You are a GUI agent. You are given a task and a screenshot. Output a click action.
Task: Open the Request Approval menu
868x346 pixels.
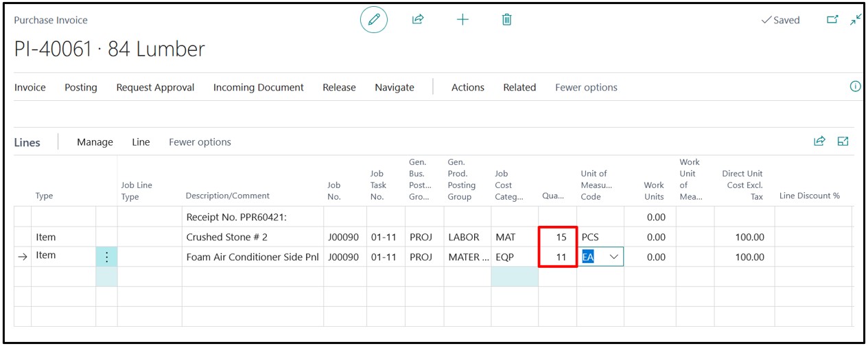155,87
